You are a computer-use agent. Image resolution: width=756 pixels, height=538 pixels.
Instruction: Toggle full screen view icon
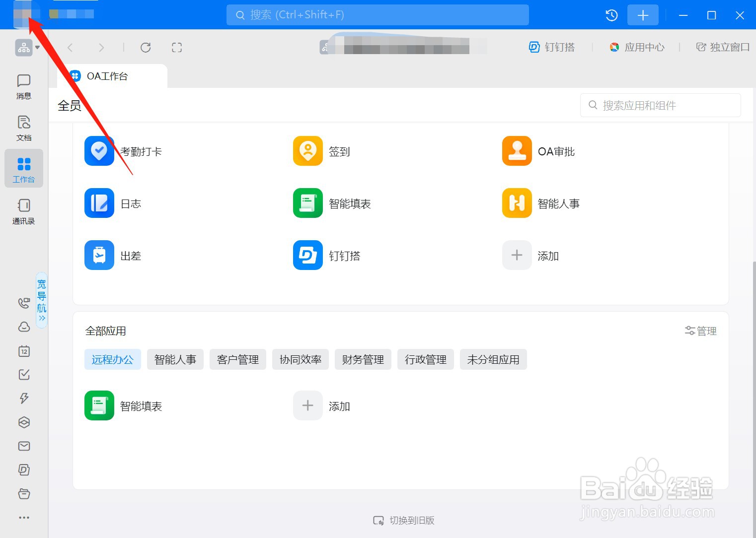177,48
